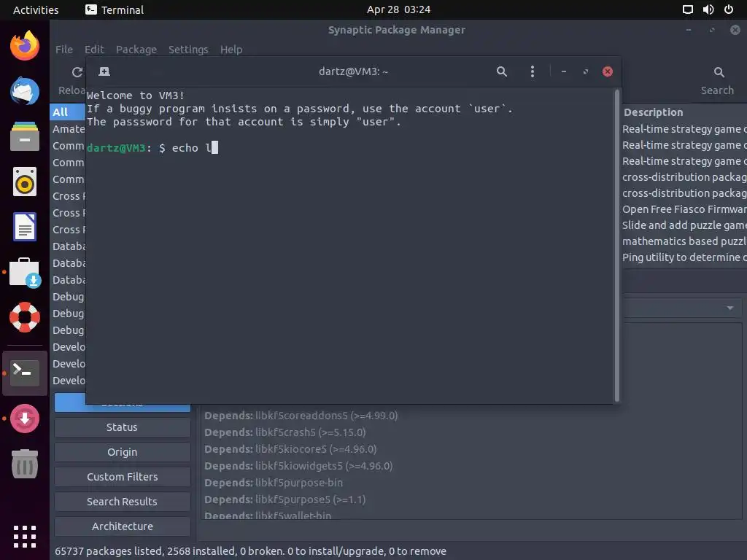Open the Terminal three-dot menu
This screenshot has height=560, width=747.
coord(532,71)
